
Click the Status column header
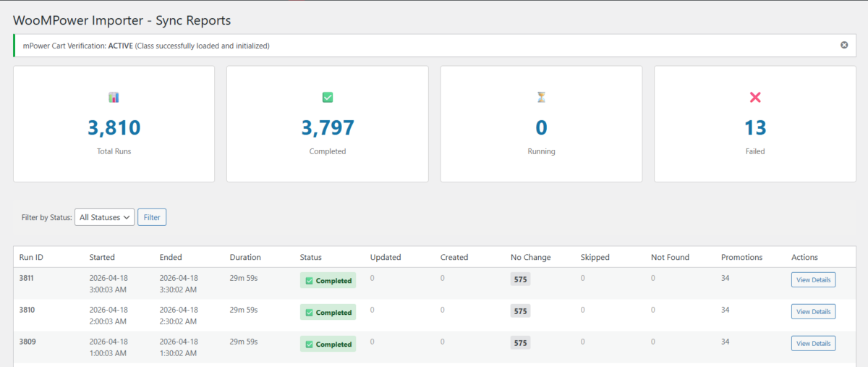(311, 257)
